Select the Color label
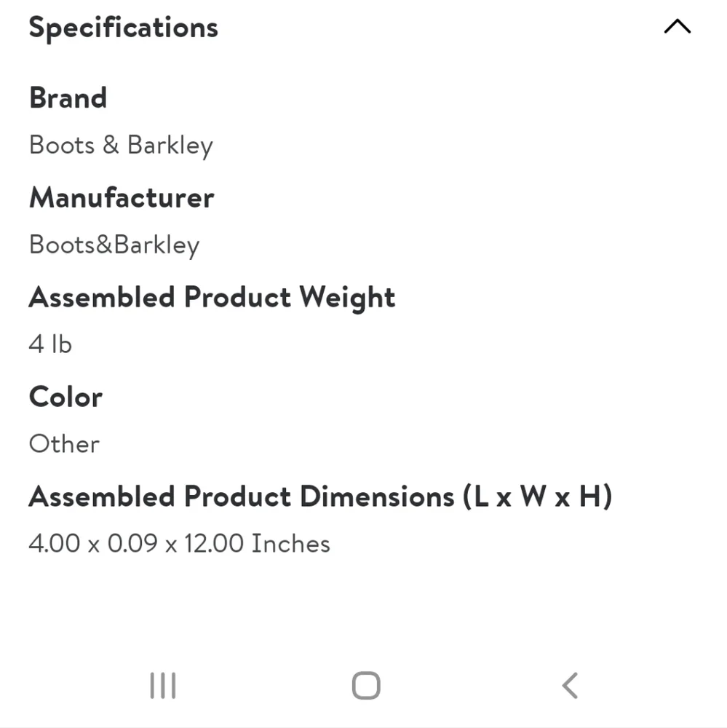This screenshot has height=728, width=727. point(65,397)
